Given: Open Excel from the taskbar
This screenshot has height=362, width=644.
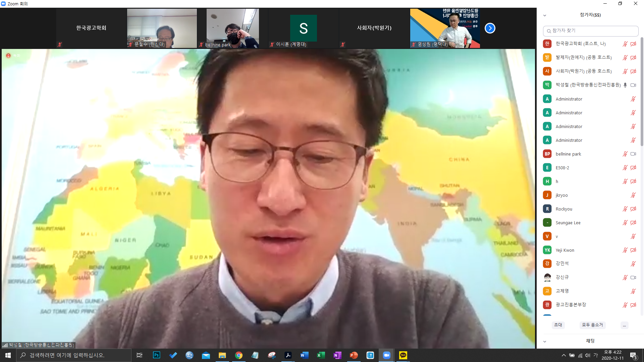Looking at the screenshot, I should tap(321, 355).
